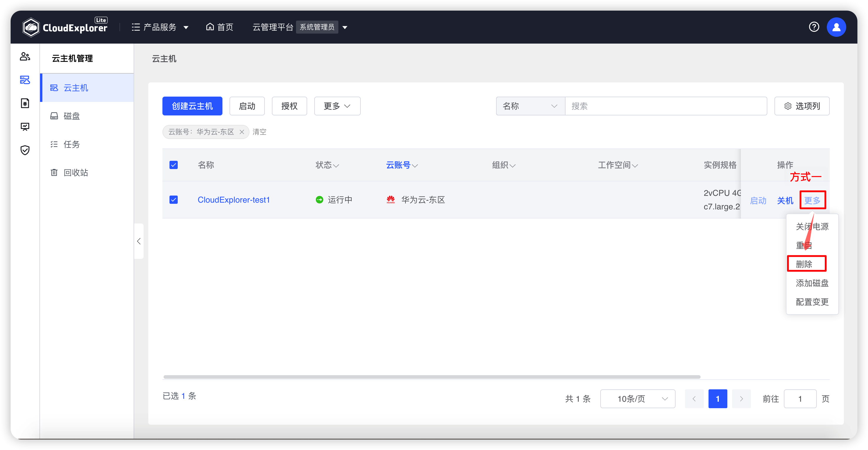The width and height of the screenshot is (868, 450).
Task: Click 清空 to clear filters
Action: tap(260, 132)
